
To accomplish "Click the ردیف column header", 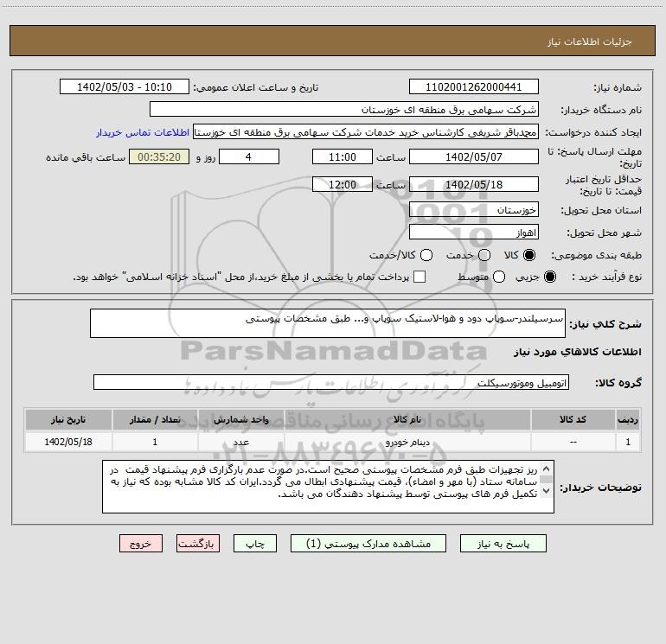I will click(628, 419).
